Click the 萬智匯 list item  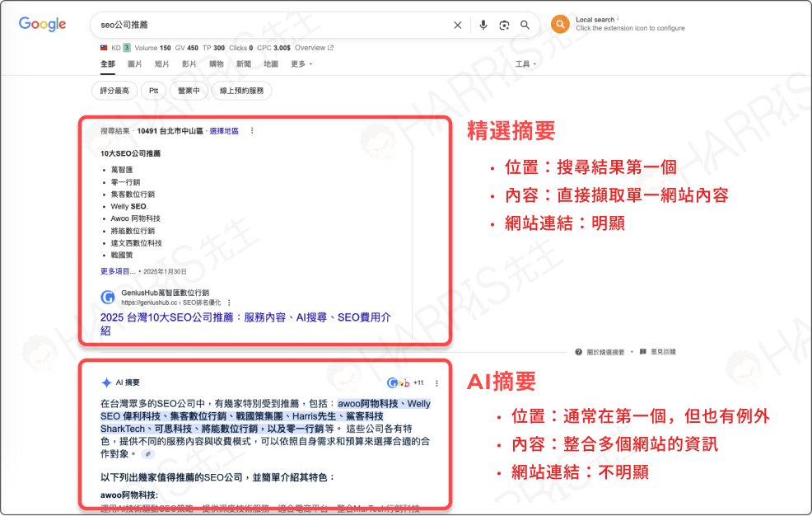pyautogui.click(x=122, y=170)
